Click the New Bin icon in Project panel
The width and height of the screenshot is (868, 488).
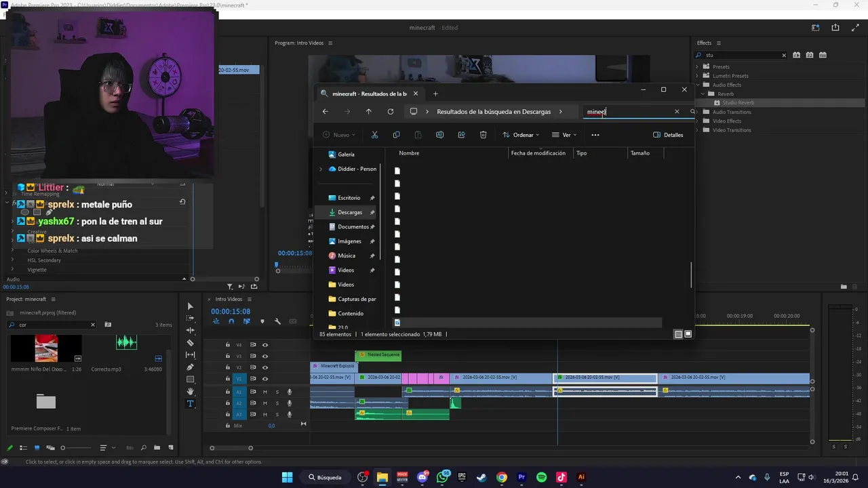coord(157,448)
